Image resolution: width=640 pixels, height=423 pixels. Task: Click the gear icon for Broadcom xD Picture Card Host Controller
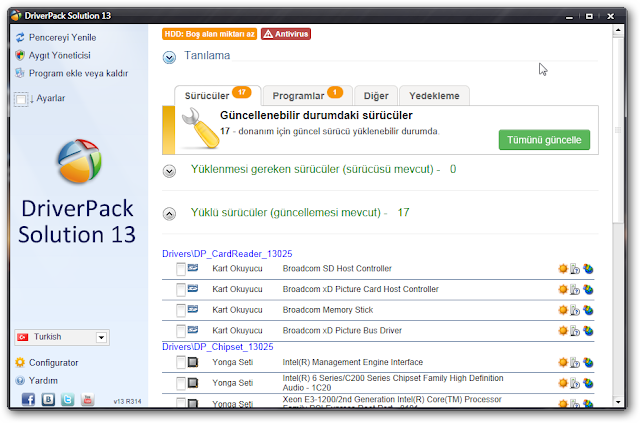(x=563, y=289)
